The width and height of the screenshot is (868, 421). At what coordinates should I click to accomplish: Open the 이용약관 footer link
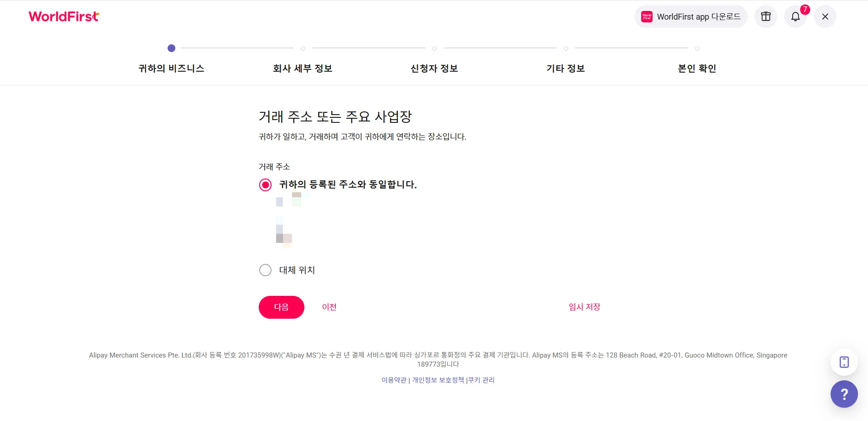coord(394,380)
